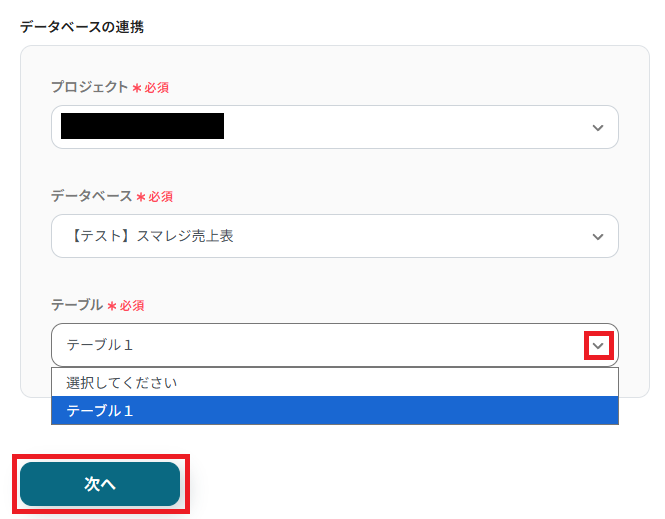
Task: Open the データベース select box
Action: (x=334, y=236)
